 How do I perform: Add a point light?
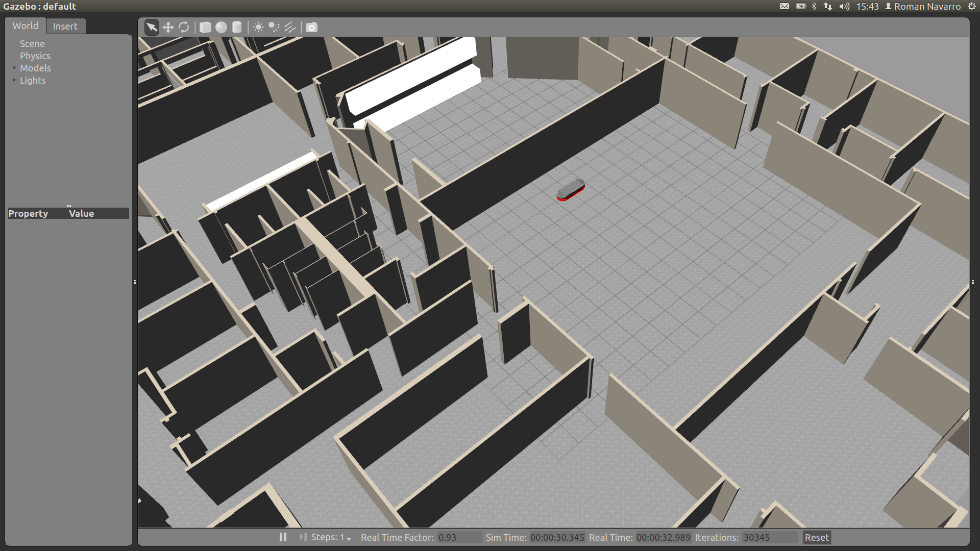(258, 27)
